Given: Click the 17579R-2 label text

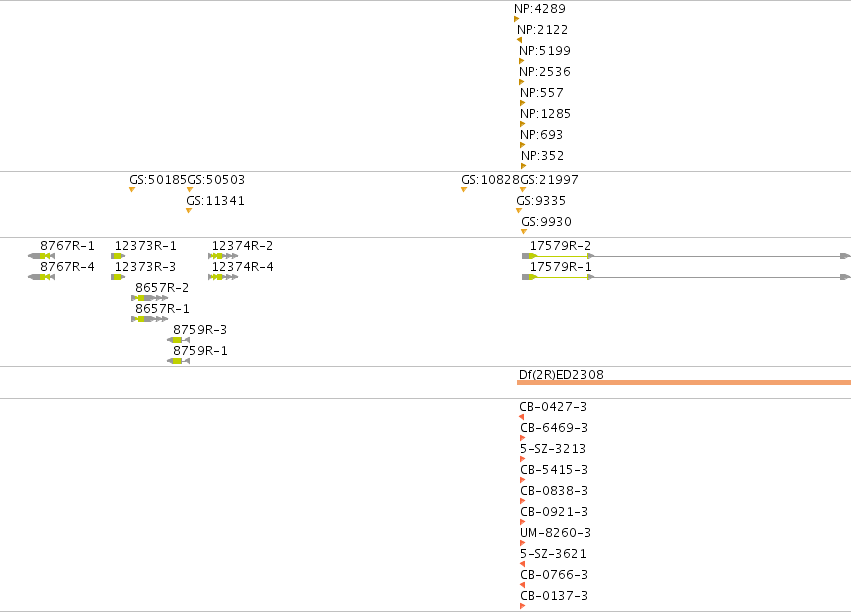Looking at the screenshot, I should 561,246.
